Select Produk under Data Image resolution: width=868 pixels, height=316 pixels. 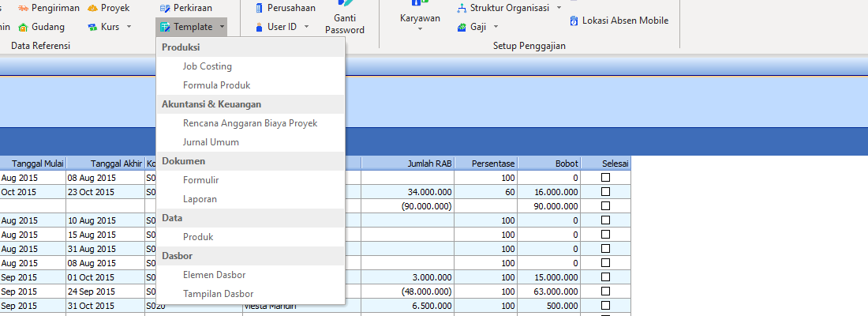251,237
